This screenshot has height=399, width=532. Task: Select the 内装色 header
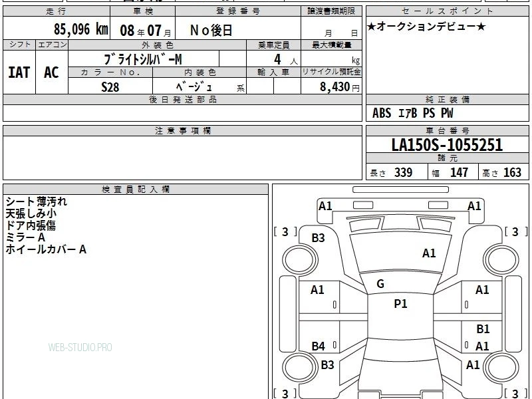click(x=199, y=72)
